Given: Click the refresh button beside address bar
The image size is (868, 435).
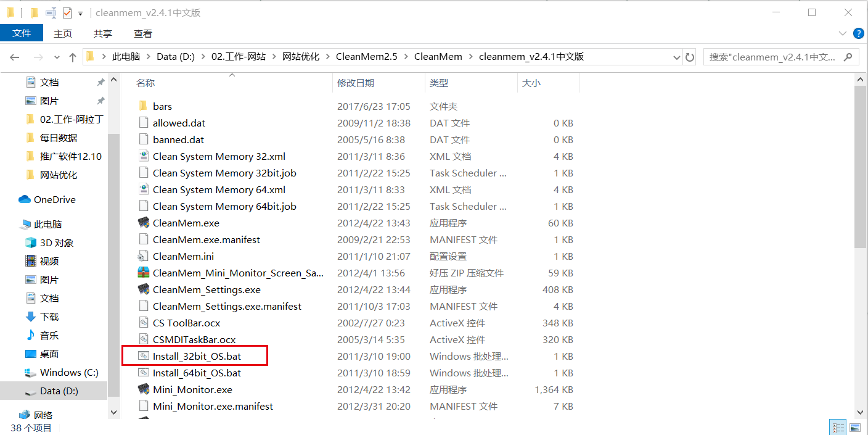Looking at the screenshot, I should (x=690, y=57).
